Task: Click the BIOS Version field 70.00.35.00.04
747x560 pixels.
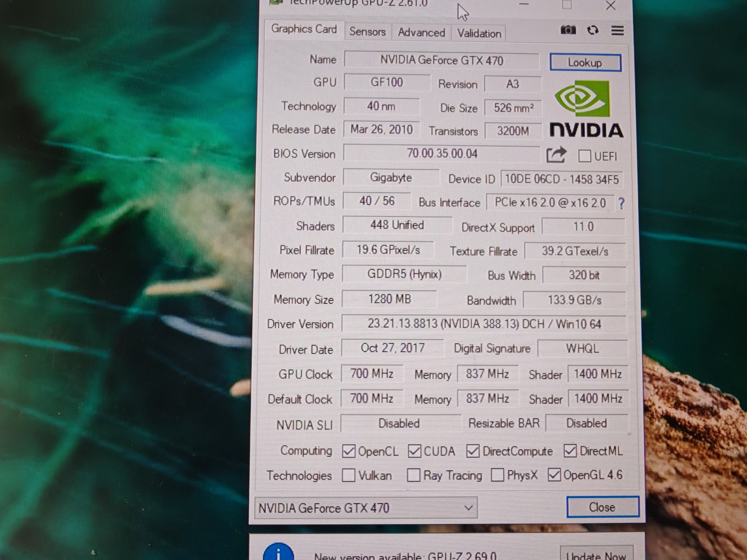Action: pyautogui.click(x=441, y=154)
